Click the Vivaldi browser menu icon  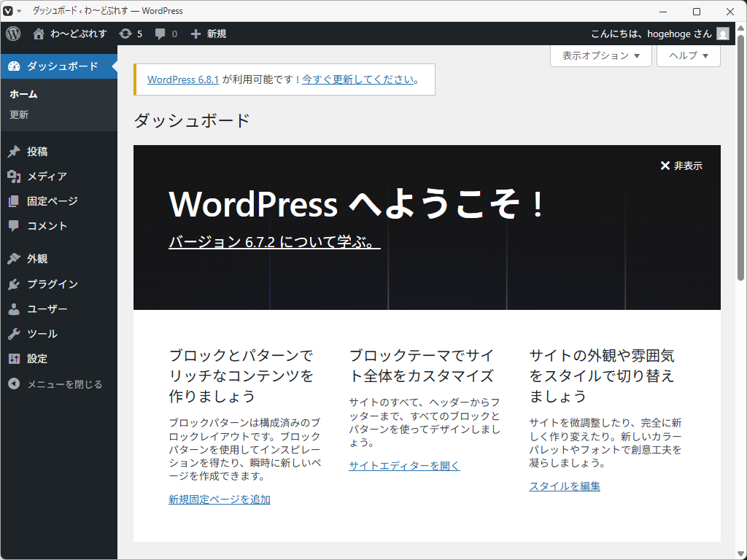click(x=8, y=11)
